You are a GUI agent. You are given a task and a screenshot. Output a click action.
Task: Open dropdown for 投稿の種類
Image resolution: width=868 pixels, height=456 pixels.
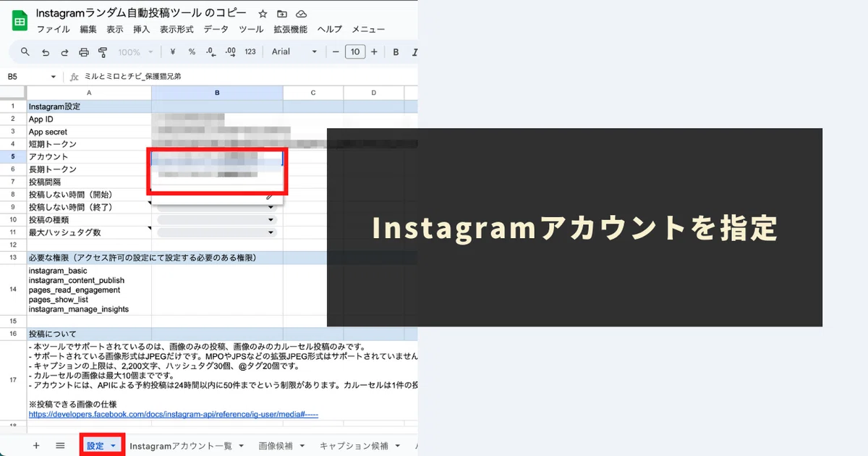pos(271,220)
